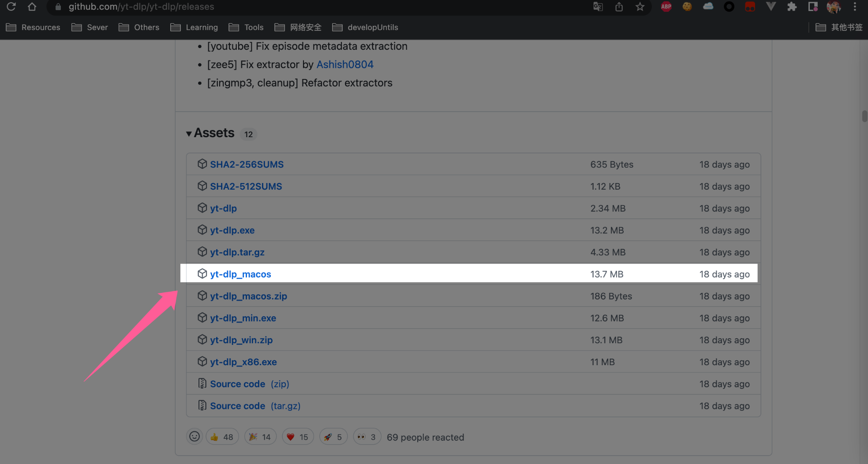Click the 635 Bytes size text
Screen dimensions: 868x464
click(x=612, y=165)
